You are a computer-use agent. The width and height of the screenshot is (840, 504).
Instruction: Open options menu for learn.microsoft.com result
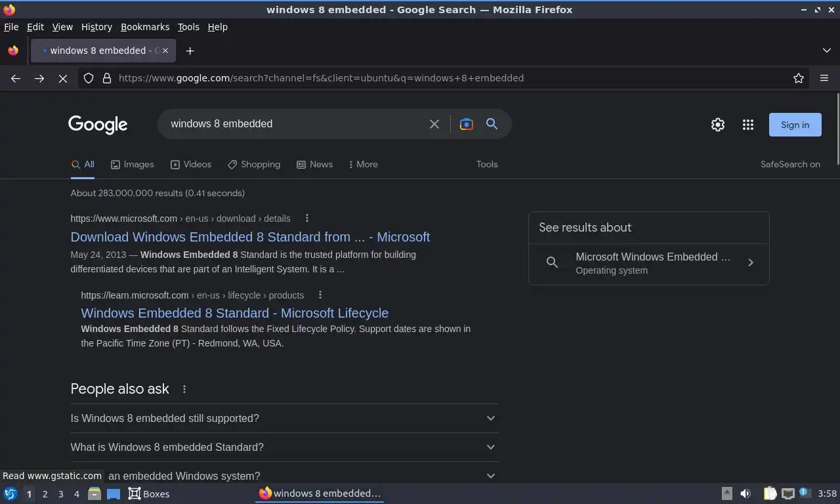pos(320,295)
